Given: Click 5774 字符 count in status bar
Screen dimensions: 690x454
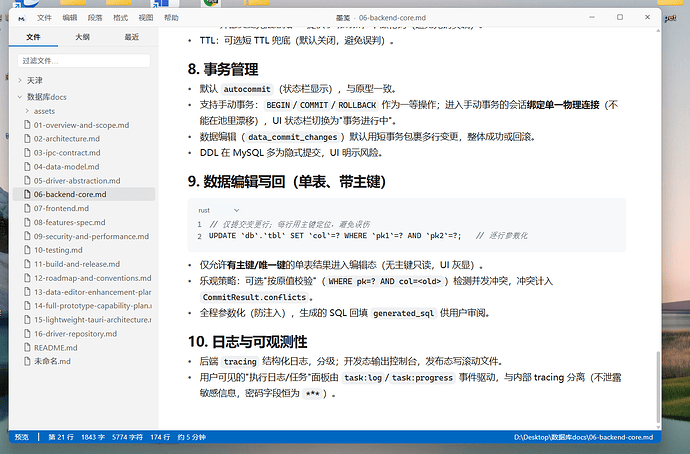Looking at the screenshot, I should [x=127, y=437].
